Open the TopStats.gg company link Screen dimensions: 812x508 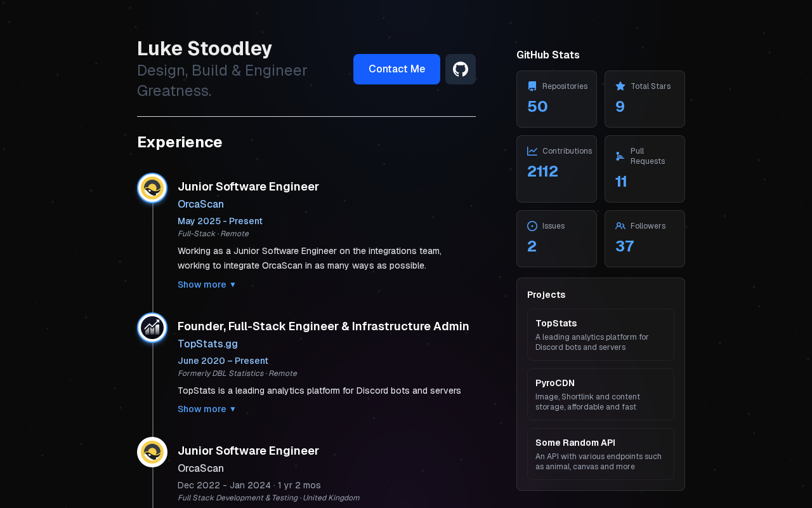click(207, 344)
